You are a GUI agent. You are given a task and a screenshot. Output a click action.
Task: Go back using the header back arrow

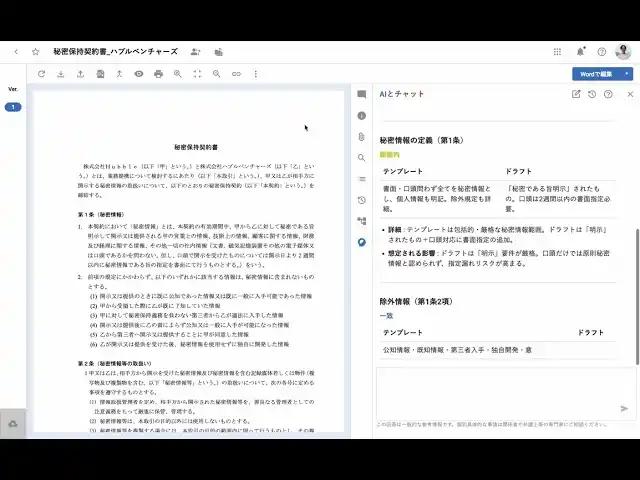point(16,52)
